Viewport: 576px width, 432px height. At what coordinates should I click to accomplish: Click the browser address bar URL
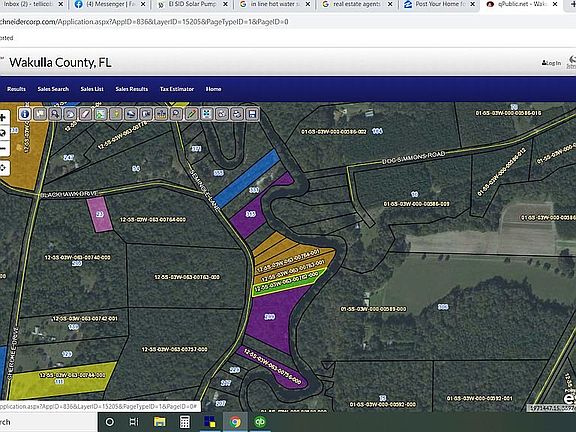tap(144, 22)
